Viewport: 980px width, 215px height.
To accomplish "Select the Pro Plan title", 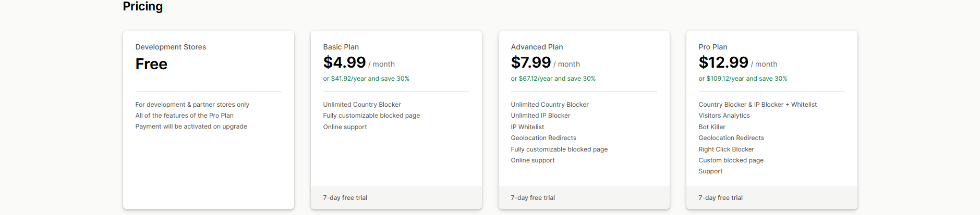I will [x=712, y=47].
